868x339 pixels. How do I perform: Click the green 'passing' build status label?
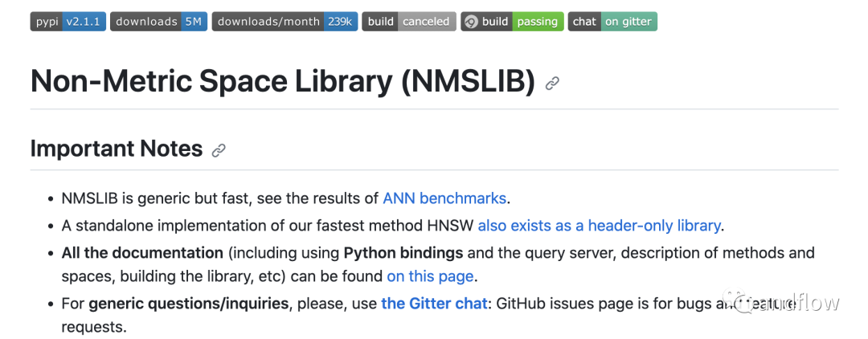click(537, 22)
